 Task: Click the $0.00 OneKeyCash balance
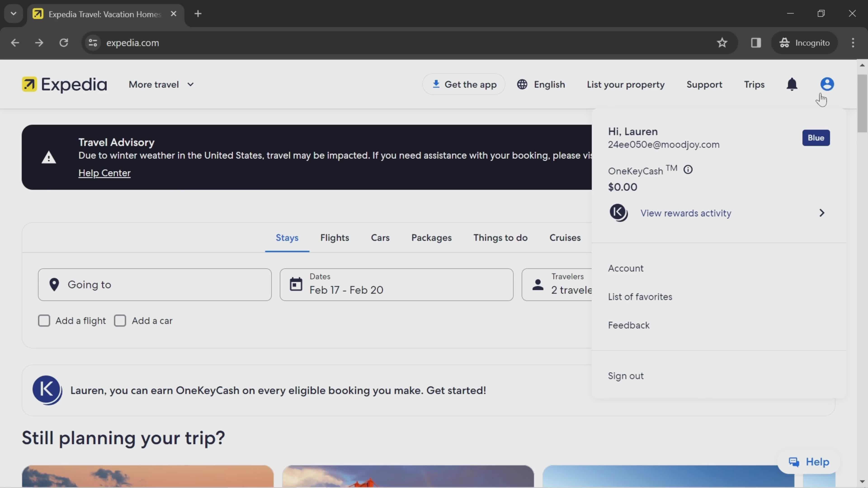click(622, 187)
